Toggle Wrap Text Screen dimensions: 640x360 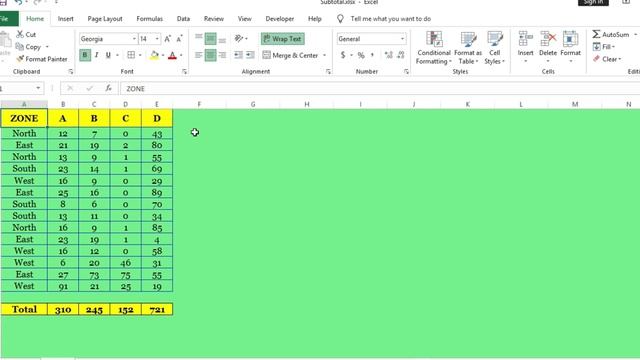click(x=282, y=39)
